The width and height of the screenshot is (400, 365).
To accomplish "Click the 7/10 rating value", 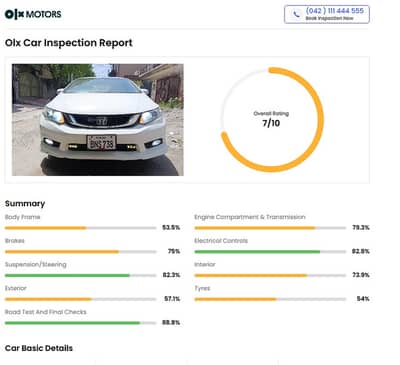I will pyautogui.click(x=271, y=123).
